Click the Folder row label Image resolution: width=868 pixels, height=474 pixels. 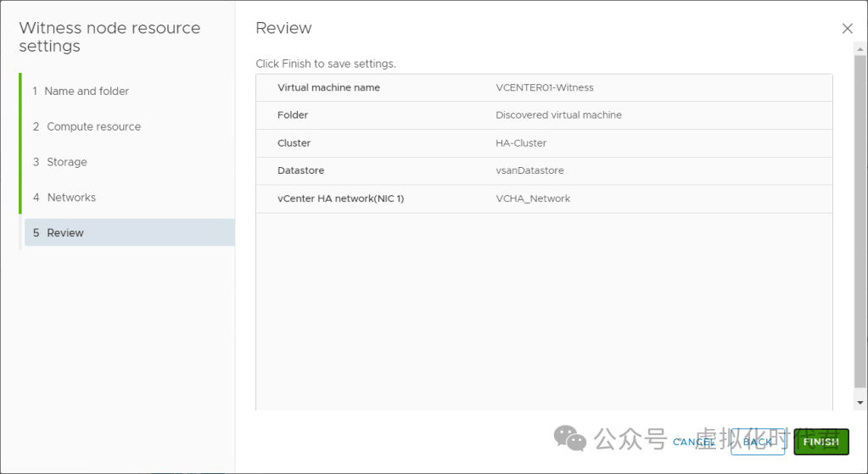[x=293, y=115]
